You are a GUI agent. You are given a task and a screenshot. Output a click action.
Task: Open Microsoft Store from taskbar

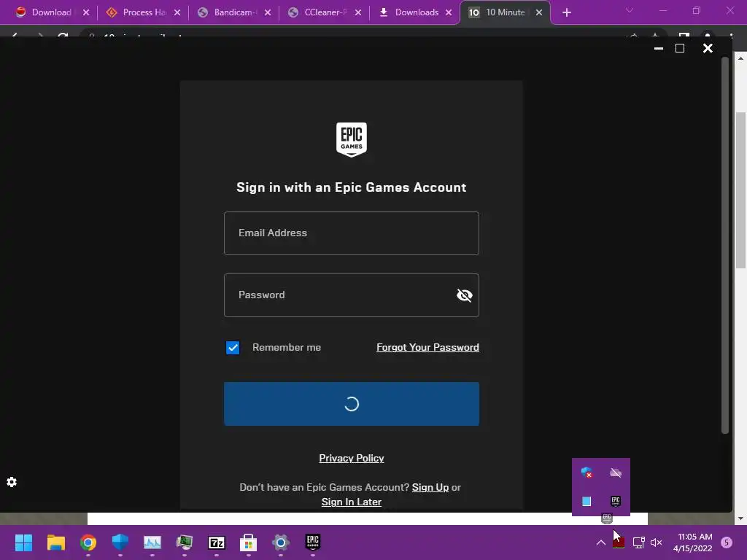point(249,542)
